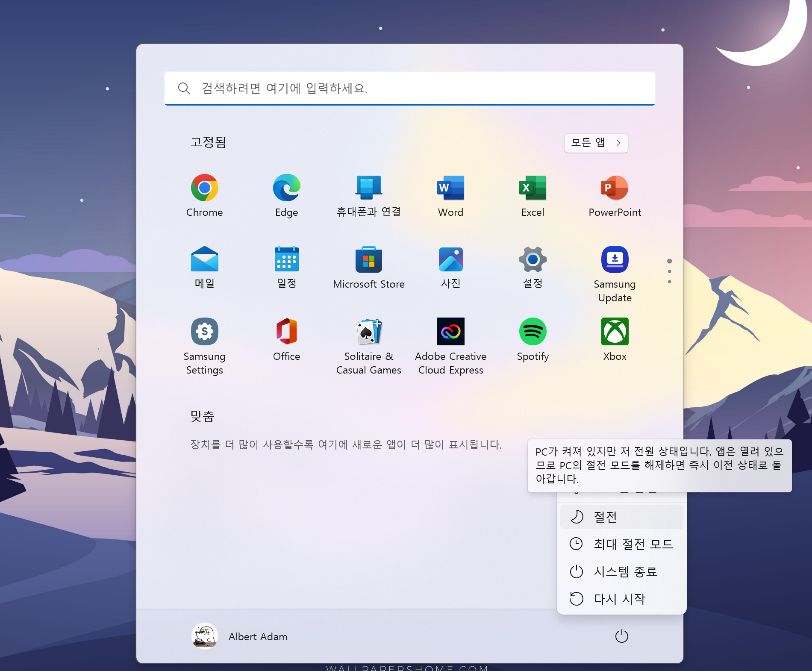Launch Xbox app
812x671 pixels.
pyautogui.click(x=615, y=339)
